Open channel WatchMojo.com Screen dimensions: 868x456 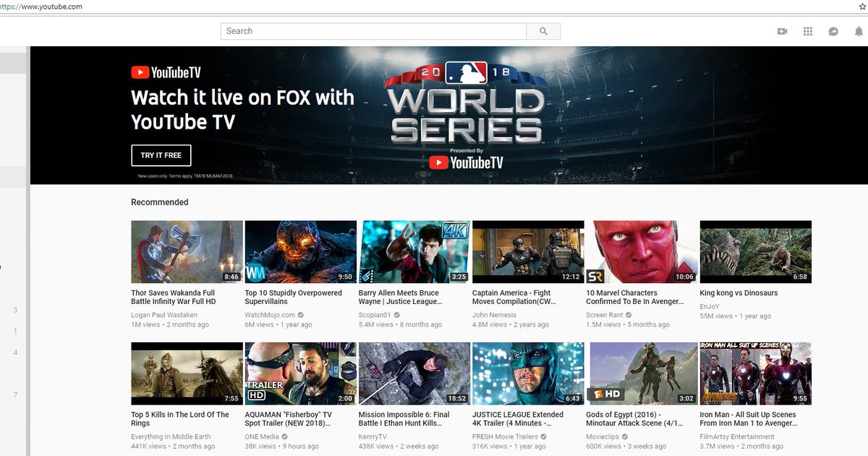(271, 315)
